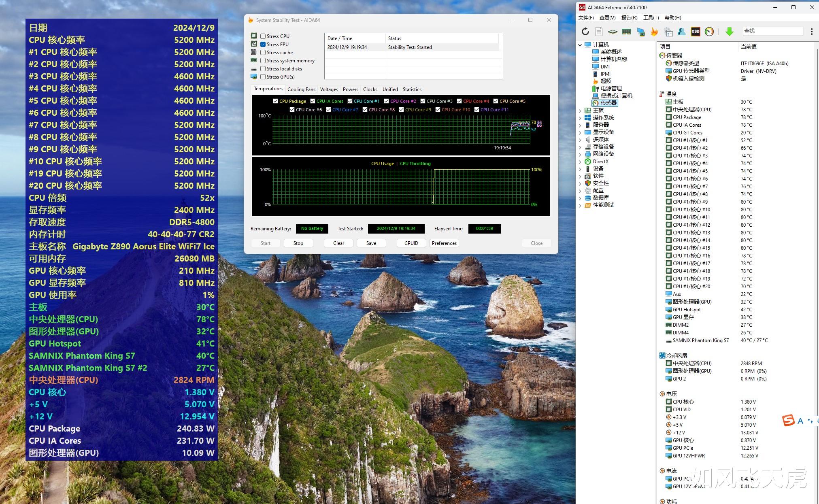The image size is (819, 504).
Task: Expand the 主板 tree node
Action: (580, 111)
